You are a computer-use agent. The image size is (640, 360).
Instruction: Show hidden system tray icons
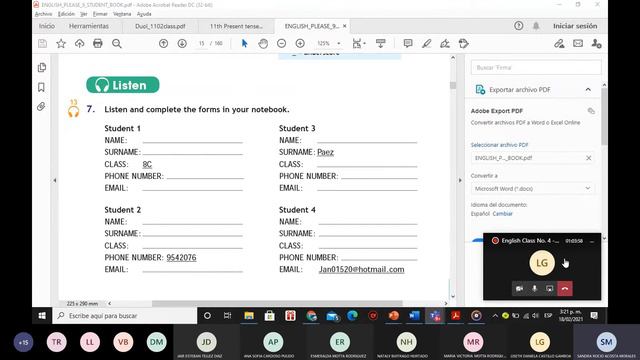point(495,316)
